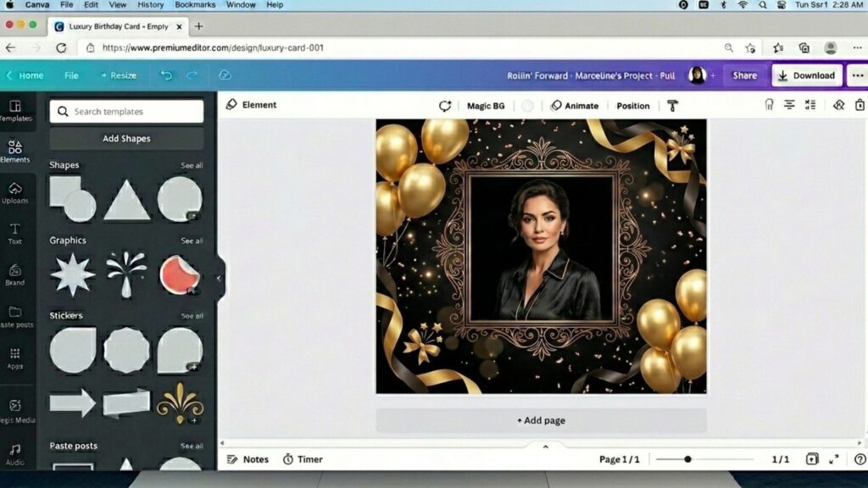Open the Timer tool
The height and width of the screenshot is (488, 868).
pos(303,459)
